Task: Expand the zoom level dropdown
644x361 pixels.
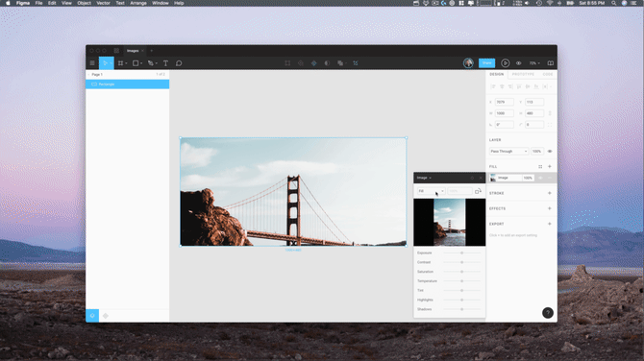Action: pos(534,63)
